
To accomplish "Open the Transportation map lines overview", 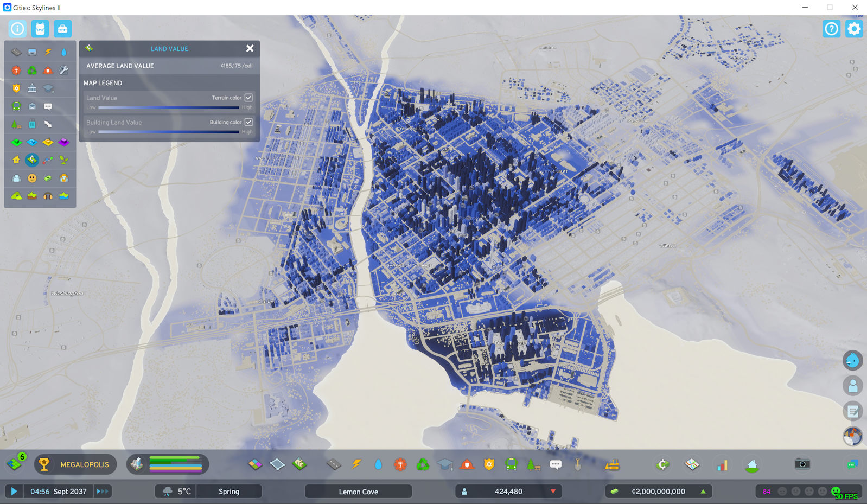I will pos(692,464).
